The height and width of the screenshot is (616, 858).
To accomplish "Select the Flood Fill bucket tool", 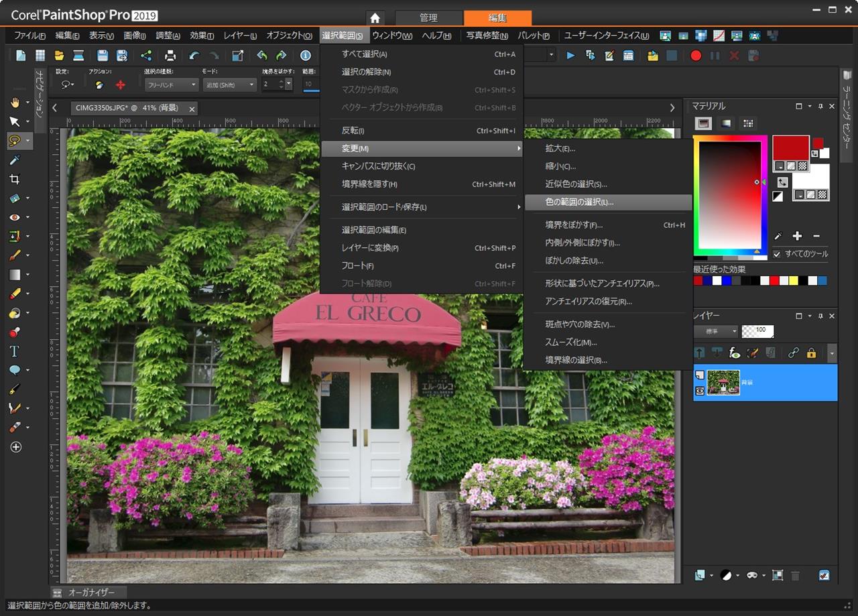I will pos(14,313).
